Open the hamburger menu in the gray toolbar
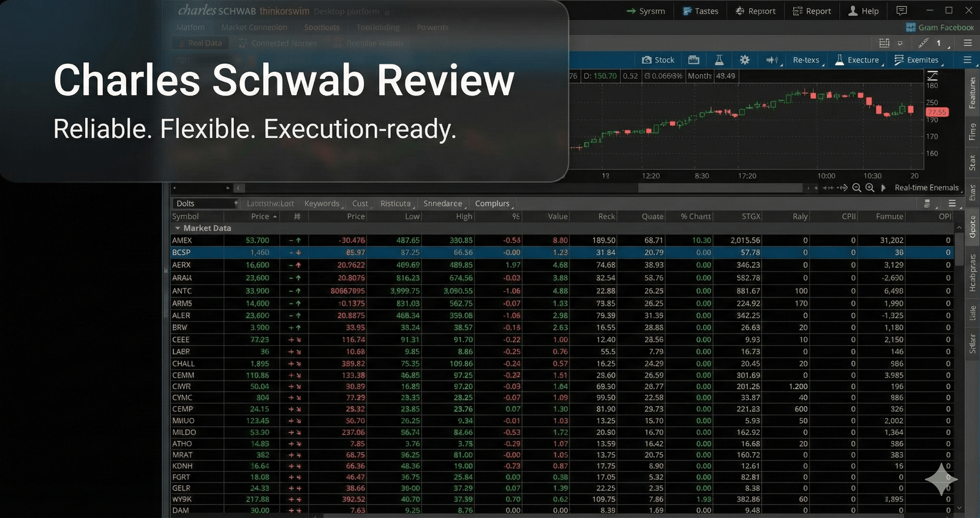 (968, 43)
